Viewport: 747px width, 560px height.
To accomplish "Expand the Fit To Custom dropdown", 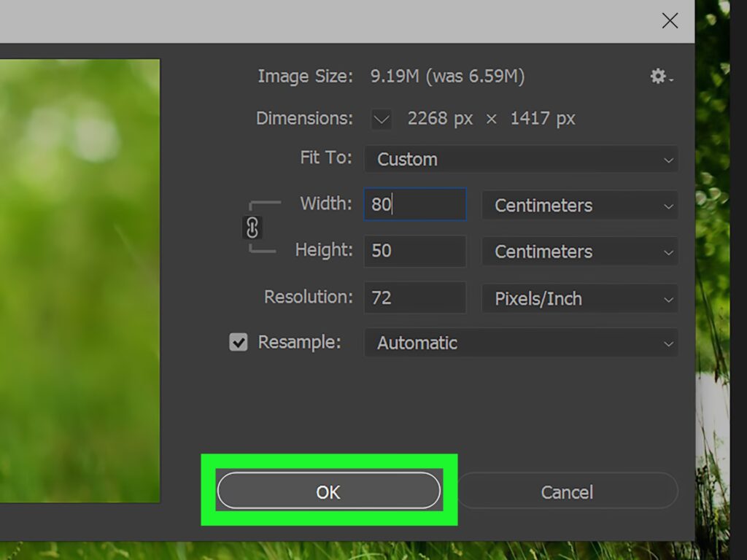I will tap(521, 160).
